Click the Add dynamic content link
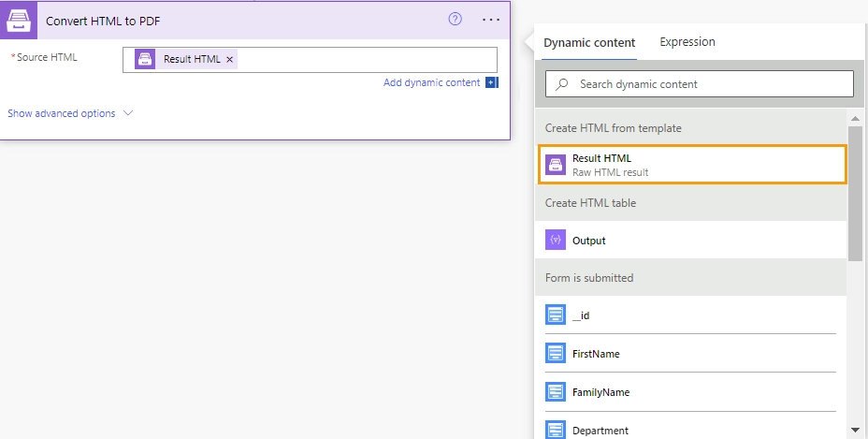Image resolution: width=868 pixels, height=439 pixels. coord(432,82)
